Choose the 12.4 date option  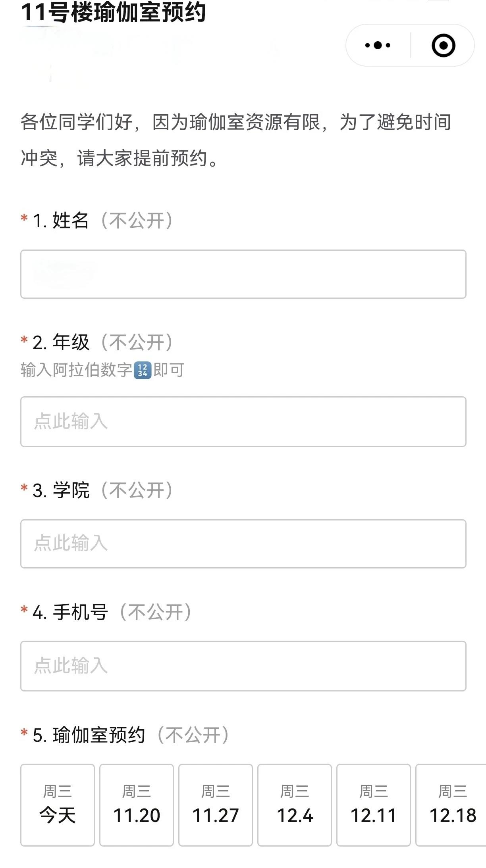[x=295, y=805]
